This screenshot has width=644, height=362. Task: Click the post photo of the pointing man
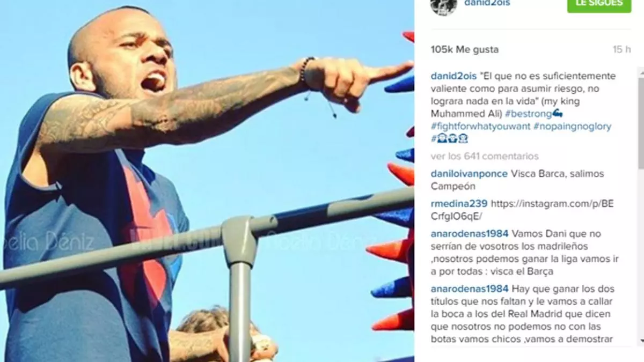tap(207, 181)
